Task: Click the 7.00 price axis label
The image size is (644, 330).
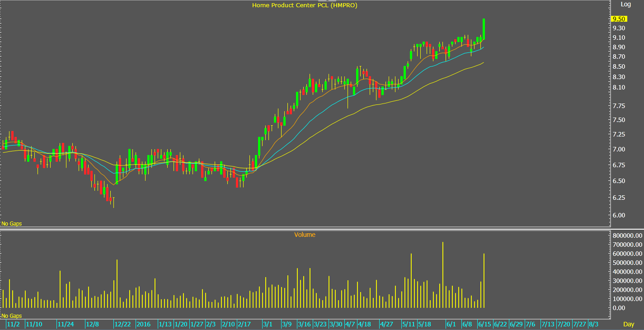Action: (619, 149)
